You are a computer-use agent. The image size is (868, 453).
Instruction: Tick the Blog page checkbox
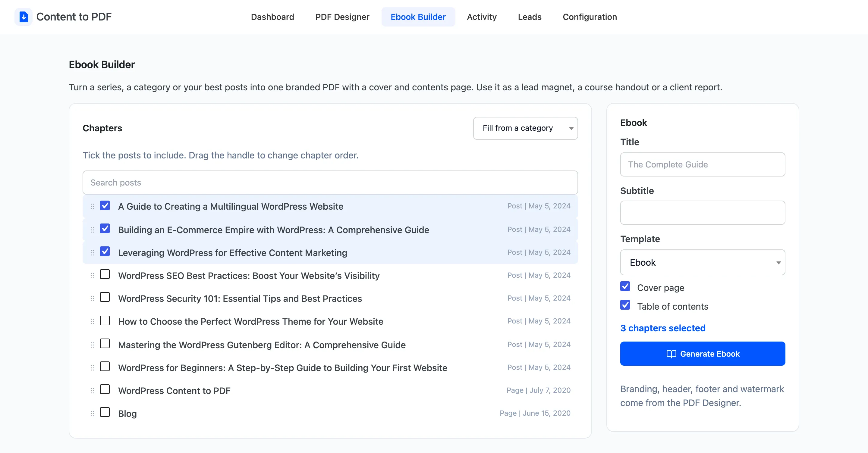(105, 412)
